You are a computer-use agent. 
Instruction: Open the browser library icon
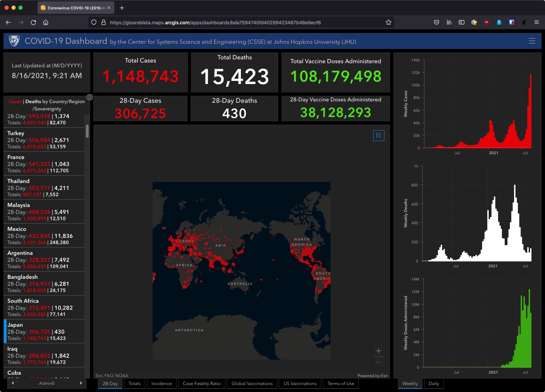pos(449,22)
